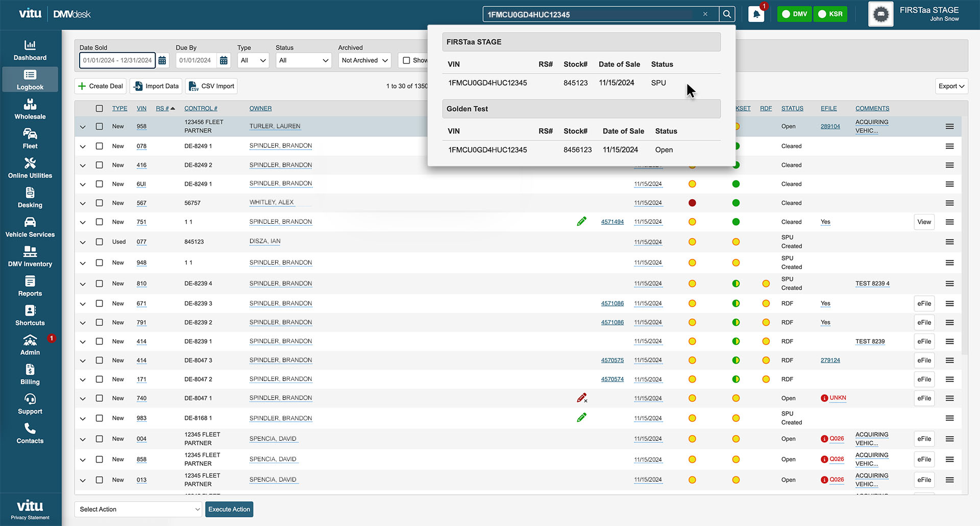Open the Status filter dropdown

coord(303,60)
